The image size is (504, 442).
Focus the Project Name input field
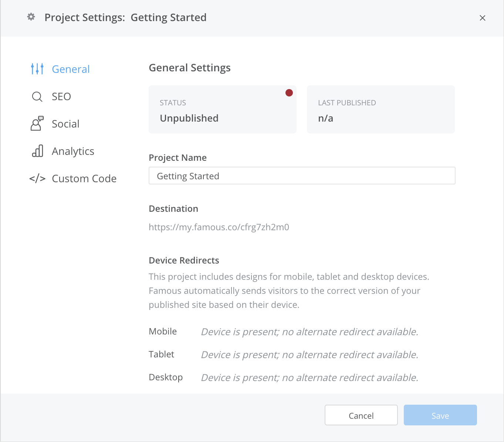[x=302, y=176]
